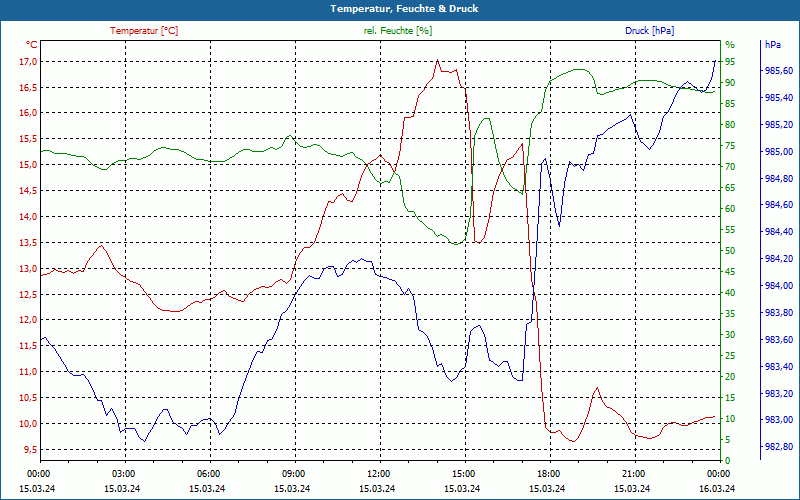Click the '85' humidity axis value
The height and width of the screenshot is (500, 800).
tap(730, 104)
